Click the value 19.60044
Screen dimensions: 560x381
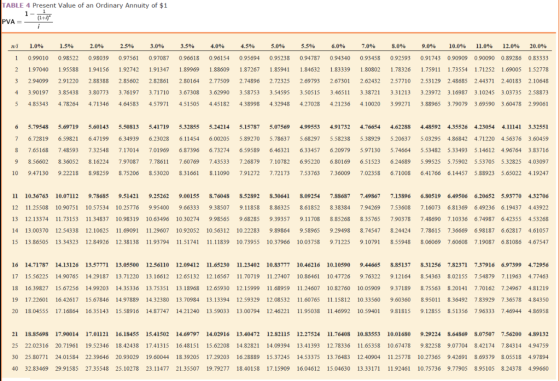(x=158, y=357)
